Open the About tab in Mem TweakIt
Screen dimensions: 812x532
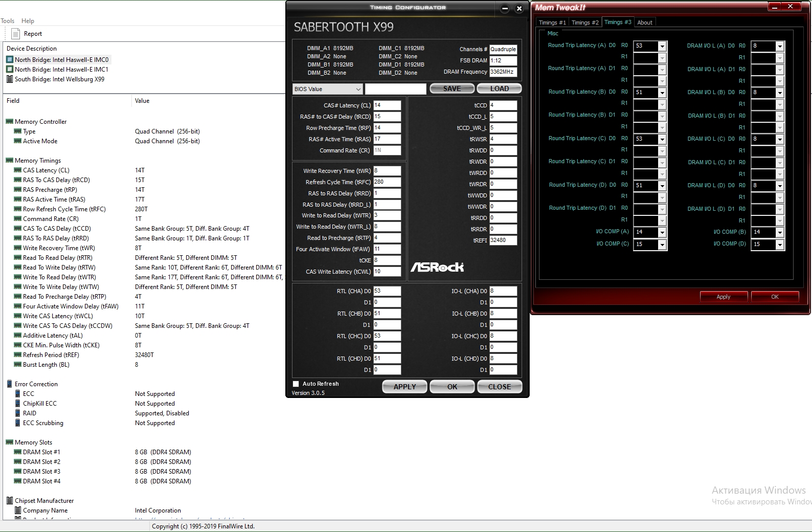[x=645, y=23]
